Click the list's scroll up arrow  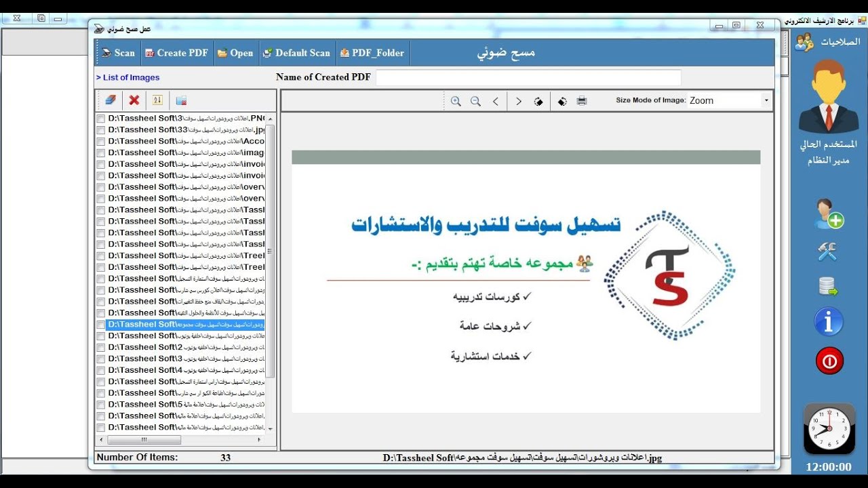coord(270,119)
